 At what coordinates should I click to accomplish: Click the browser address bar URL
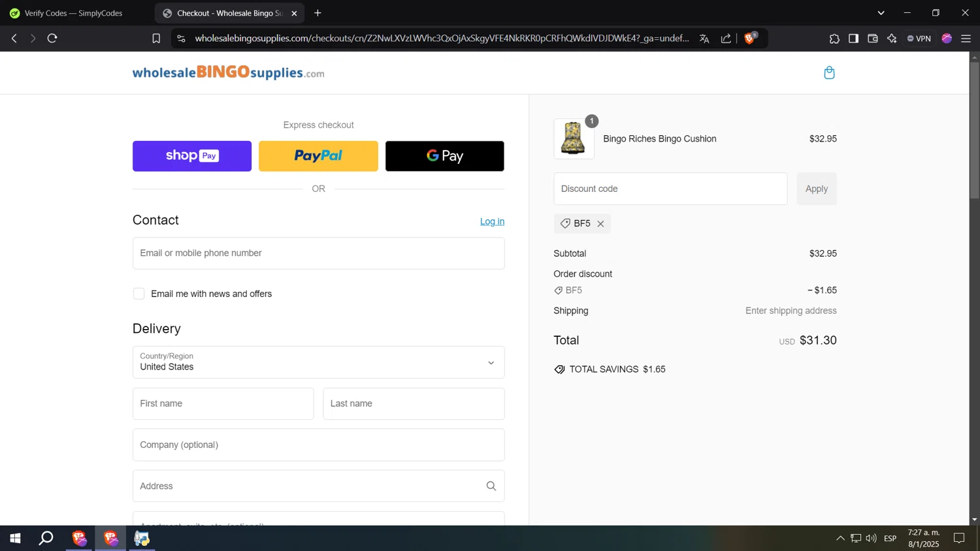442,39
